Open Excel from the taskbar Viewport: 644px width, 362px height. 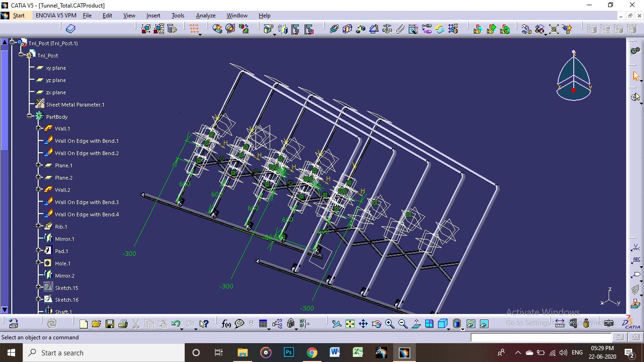[x=357, y=353]
